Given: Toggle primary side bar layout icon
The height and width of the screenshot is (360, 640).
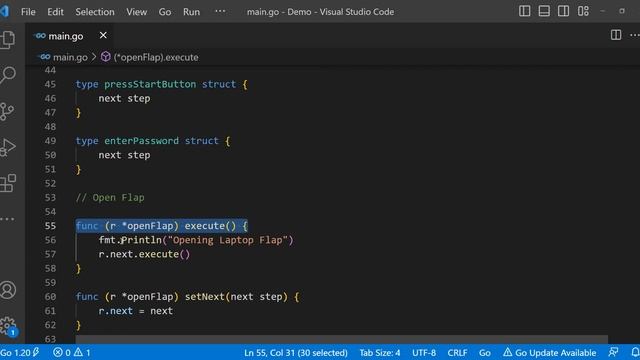Looking at the screenshot, I should [524, 11].
